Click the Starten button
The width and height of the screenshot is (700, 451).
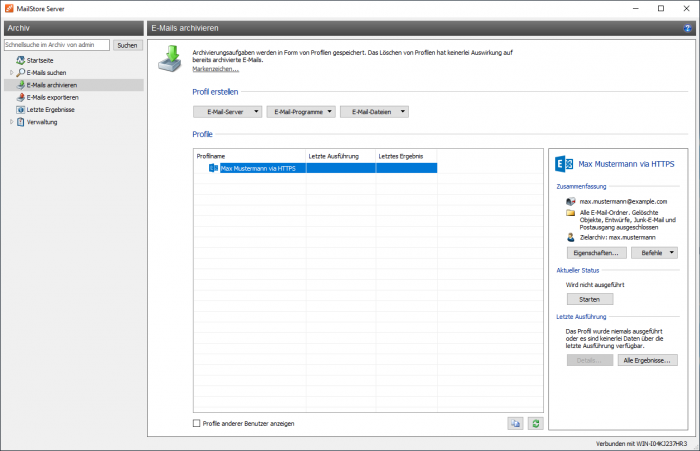coord(590,299)
